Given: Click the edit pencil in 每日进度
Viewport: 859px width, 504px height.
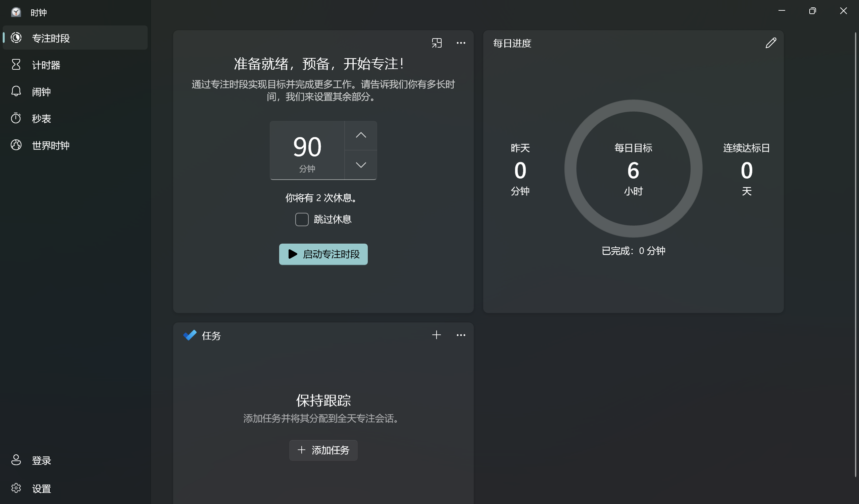Looking at the screenshot, I should [x=771, y=43].
